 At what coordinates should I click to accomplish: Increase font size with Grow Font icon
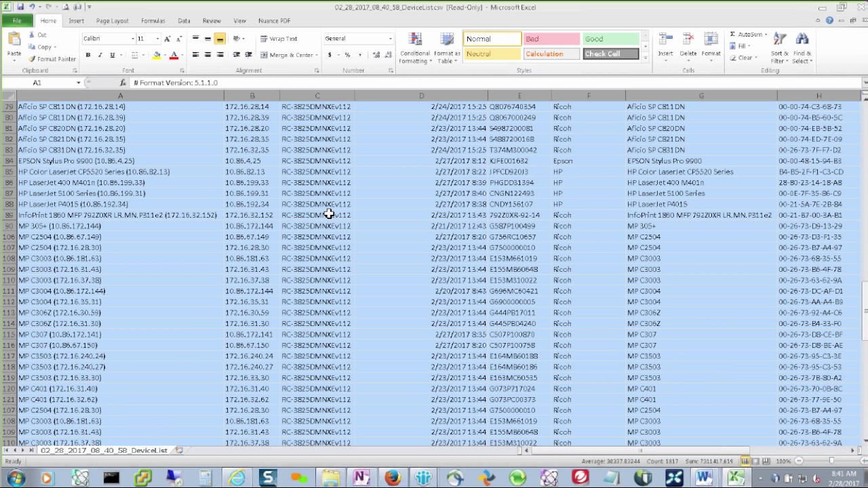[x=167, y=39]
